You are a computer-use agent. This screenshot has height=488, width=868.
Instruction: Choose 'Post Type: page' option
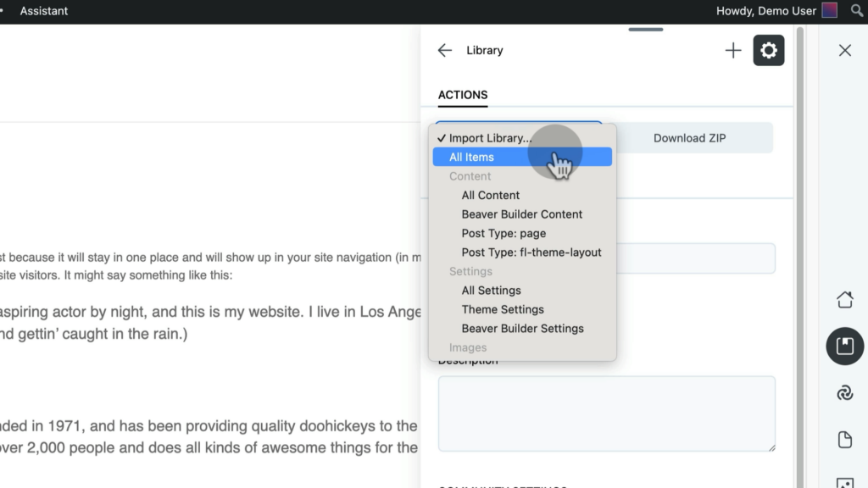point(504,233)
